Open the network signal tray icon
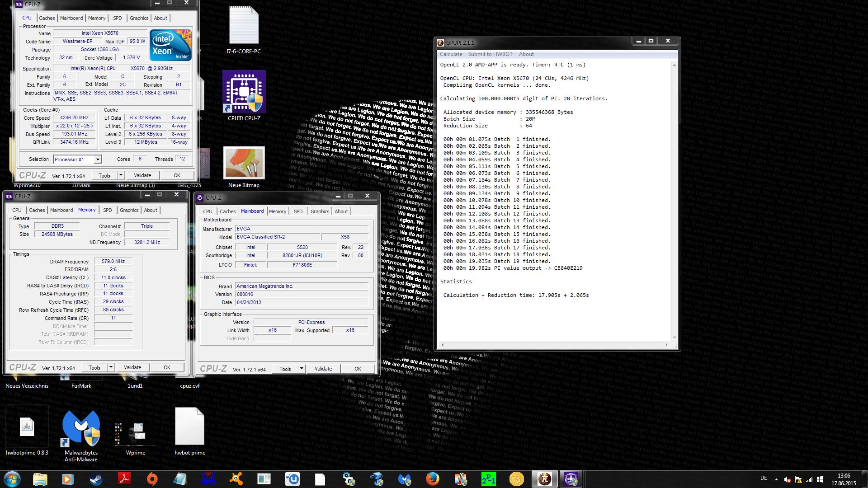This screenshot has width=868, height=488. (809, 480)
